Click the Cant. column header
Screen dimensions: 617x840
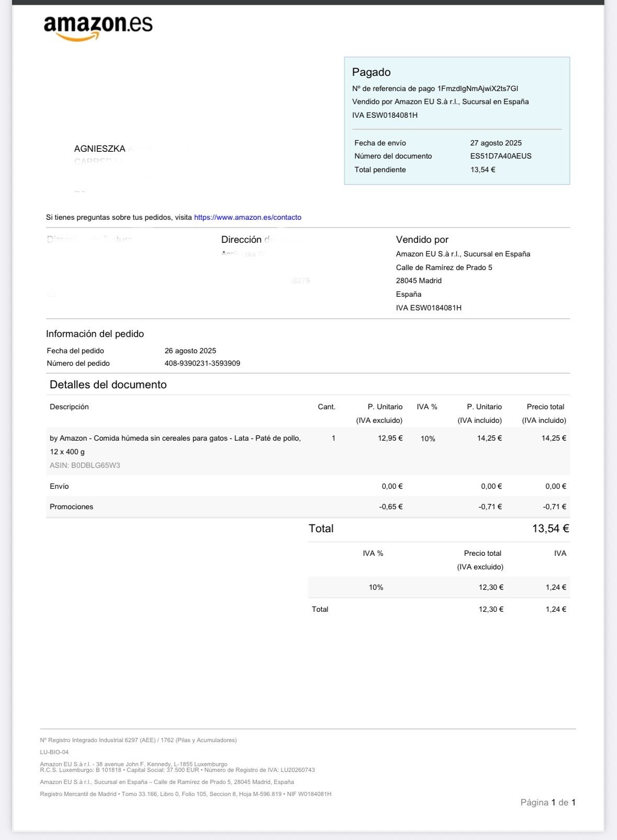click(x=327, y=407)
